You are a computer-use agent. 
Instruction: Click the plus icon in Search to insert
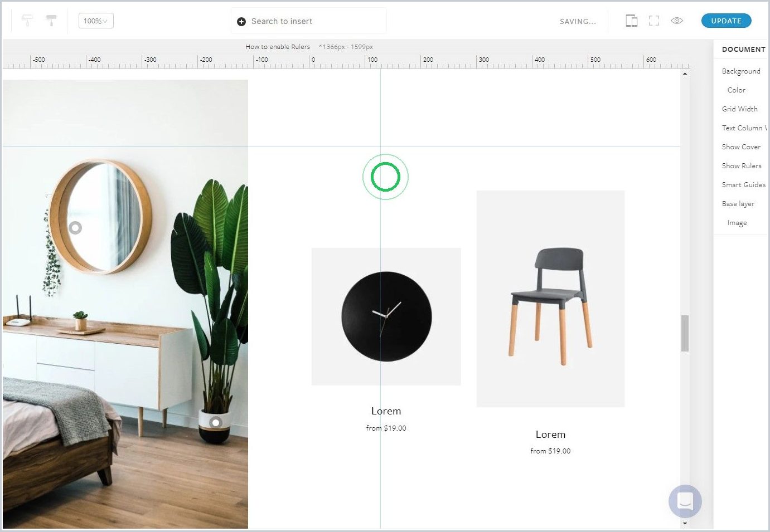click(241, 21)
